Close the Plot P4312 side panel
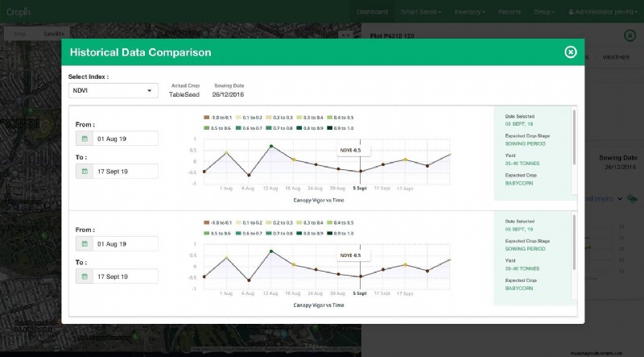 point(630,35)
